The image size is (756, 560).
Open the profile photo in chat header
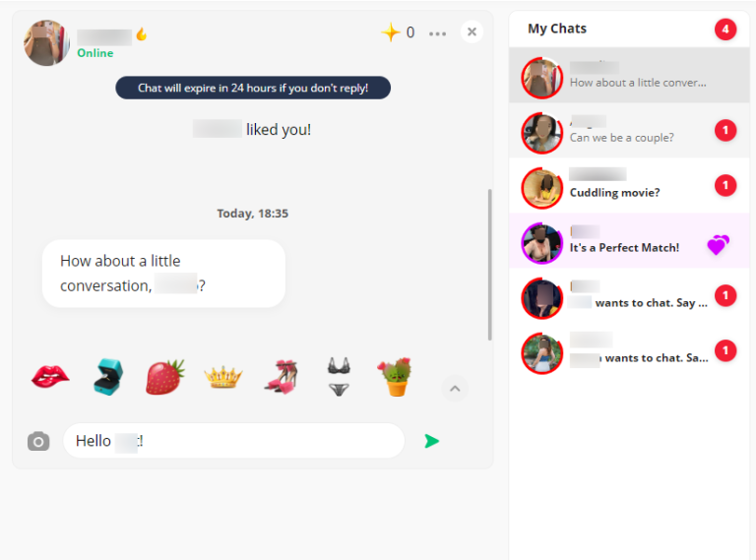(47, 43)
